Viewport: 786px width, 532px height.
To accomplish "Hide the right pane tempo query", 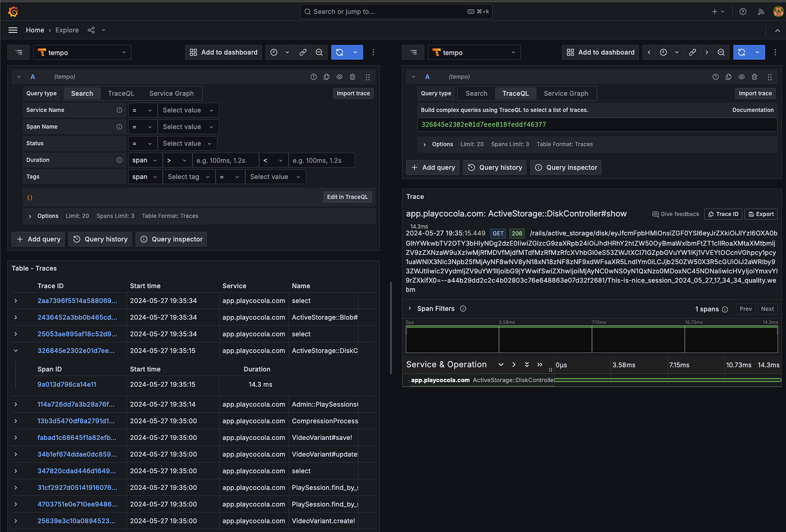I will (x=742, y=77).
